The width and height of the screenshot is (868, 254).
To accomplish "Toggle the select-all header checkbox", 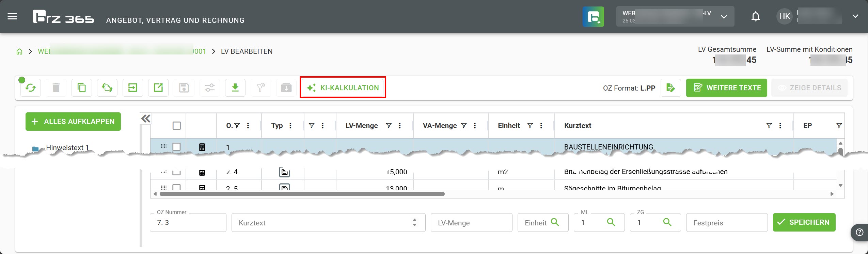I will coord(176,126).
